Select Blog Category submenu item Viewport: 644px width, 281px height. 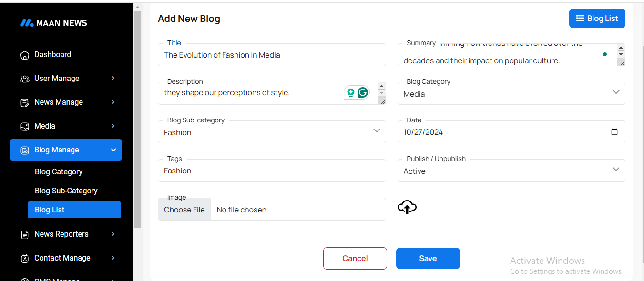[x=59, y=171]
